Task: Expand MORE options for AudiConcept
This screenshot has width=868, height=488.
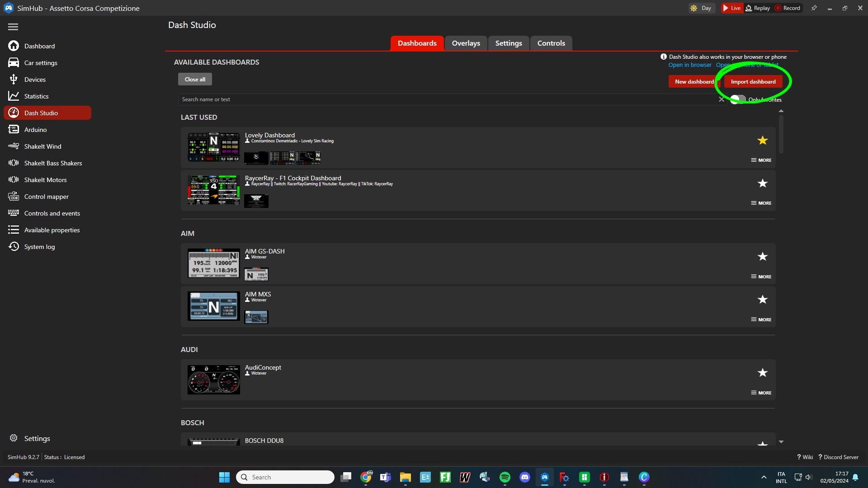Action: (x=761, y=393)
